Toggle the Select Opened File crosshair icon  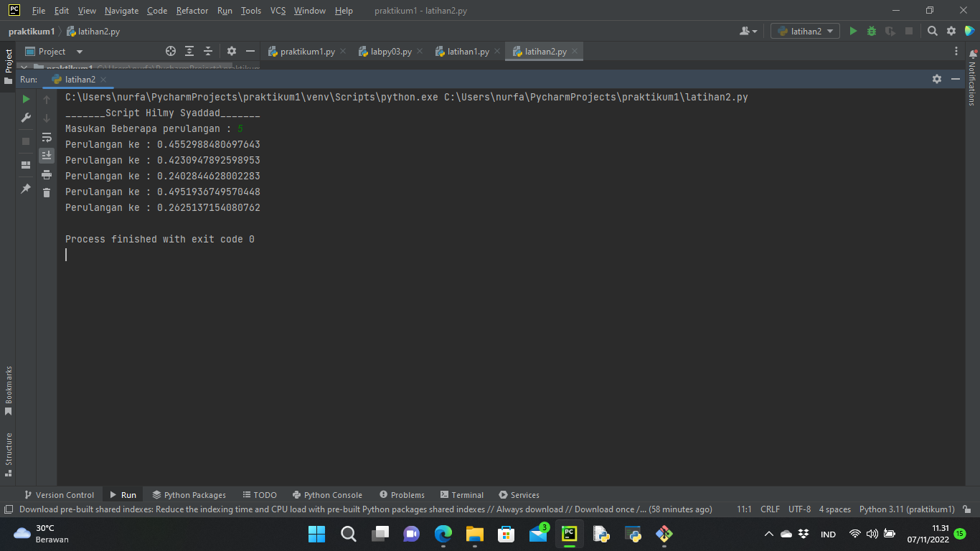[x=171, y=51]
